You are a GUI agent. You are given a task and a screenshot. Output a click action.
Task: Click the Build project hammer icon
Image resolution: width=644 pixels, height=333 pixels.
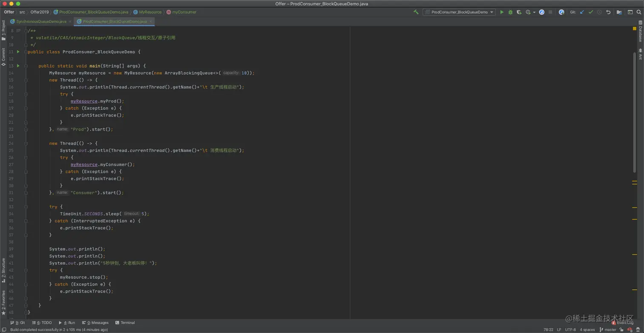416,12
